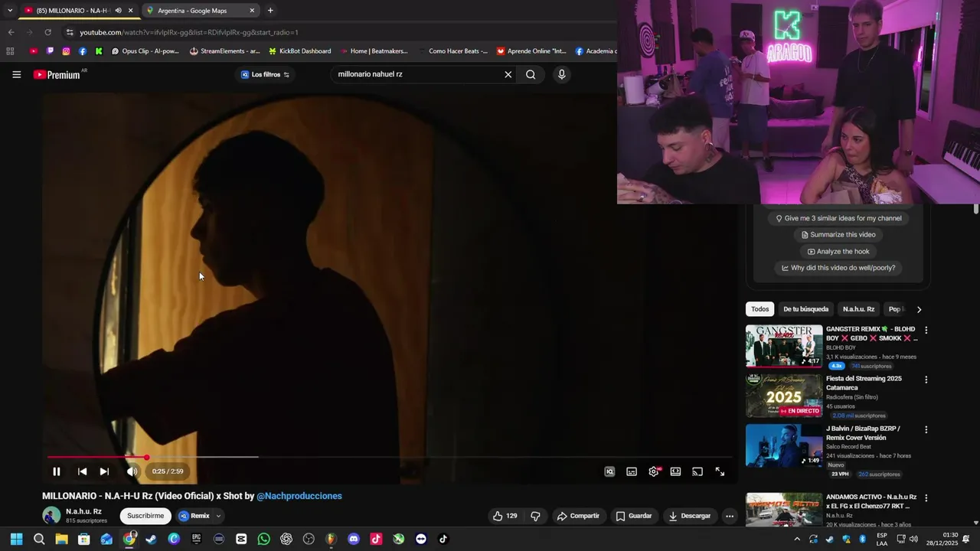
Task: Enter full screen mode
Action: 720,471
